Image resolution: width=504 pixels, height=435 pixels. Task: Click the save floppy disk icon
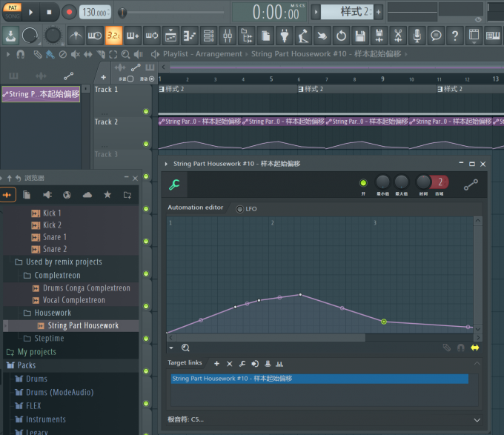click(x=360, y=36)
